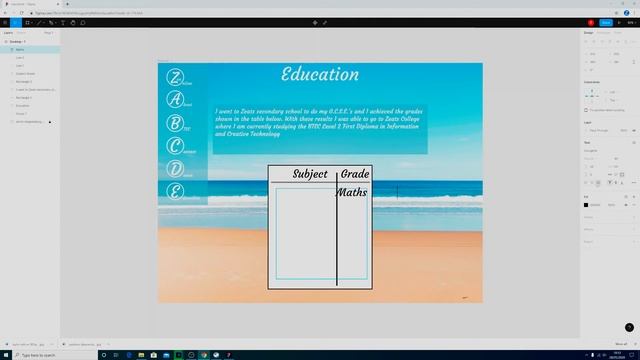Screen dimensions: 640x360
Task: Click the Windows taskbar search box
Action: pos(55,355)
